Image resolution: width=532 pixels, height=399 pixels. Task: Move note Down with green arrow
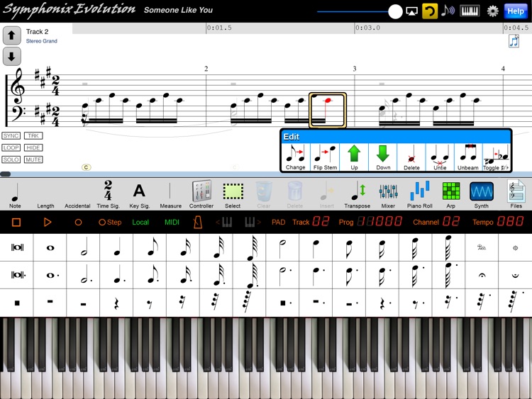pos(383,157)
